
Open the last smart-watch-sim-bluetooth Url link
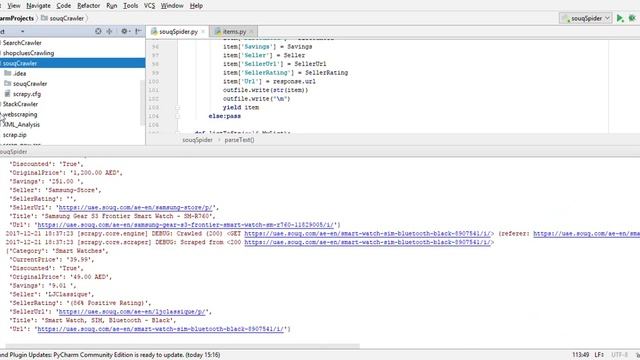tap(160, 329)
